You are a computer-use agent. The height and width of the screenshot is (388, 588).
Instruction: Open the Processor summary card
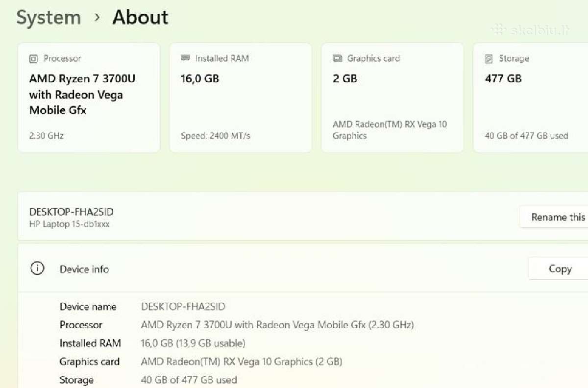89,97
